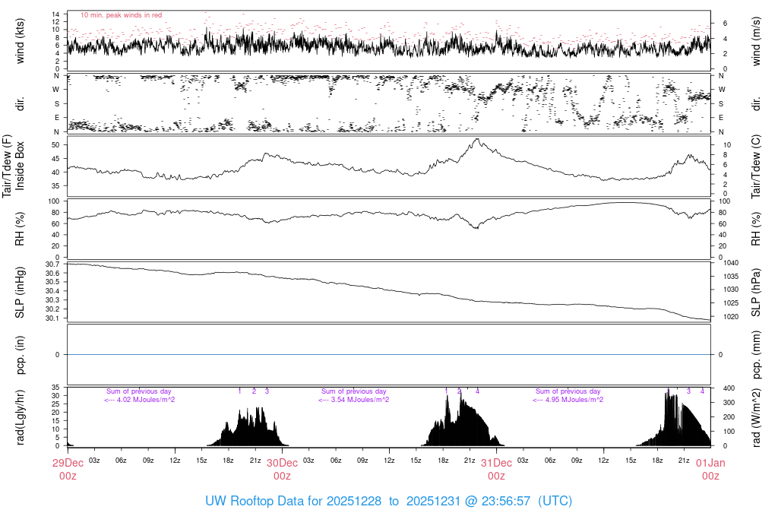Click the 'wind (kts)' axis label

(x=20, y=41)
